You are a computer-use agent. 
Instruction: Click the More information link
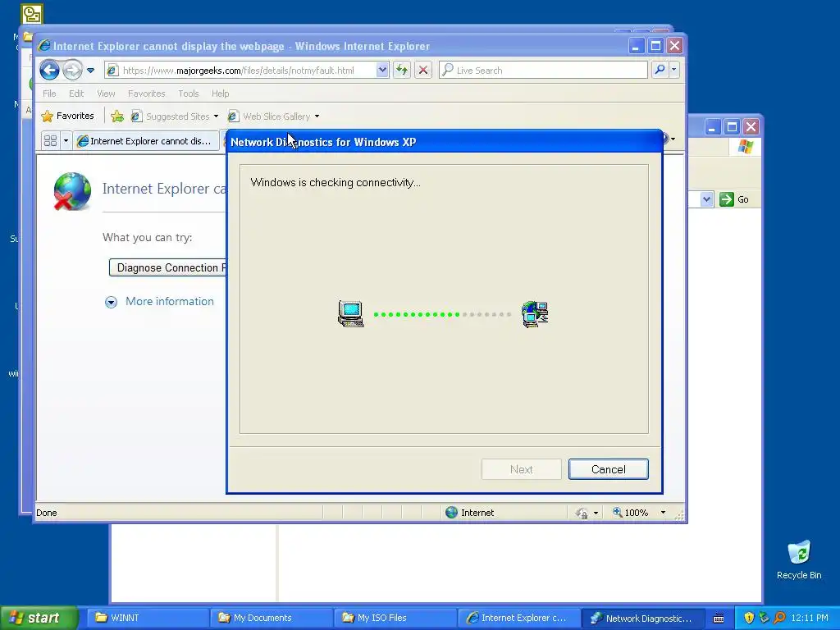point(169,301)
